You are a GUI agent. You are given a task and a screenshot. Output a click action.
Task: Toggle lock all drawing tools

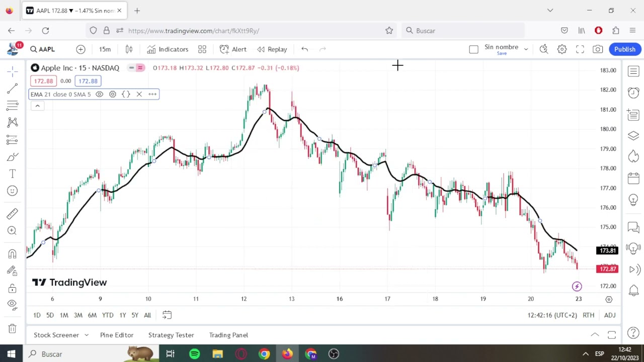(13, 288)
